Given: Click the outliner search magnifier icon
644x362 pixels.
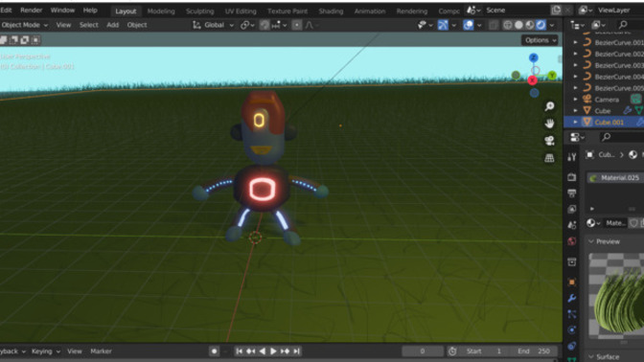Looking at the screenshot, I should tap(623, 25).
